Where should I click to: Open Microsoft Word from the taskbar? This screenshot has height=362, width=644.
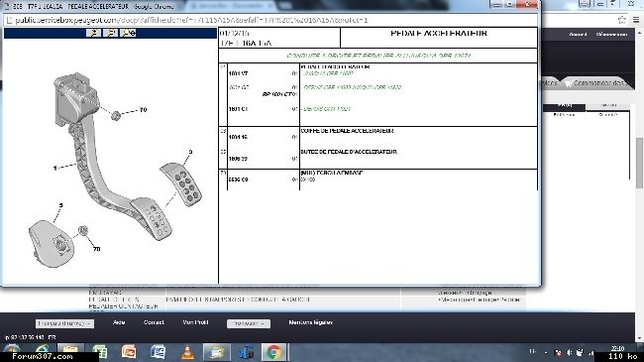[158, 352]
